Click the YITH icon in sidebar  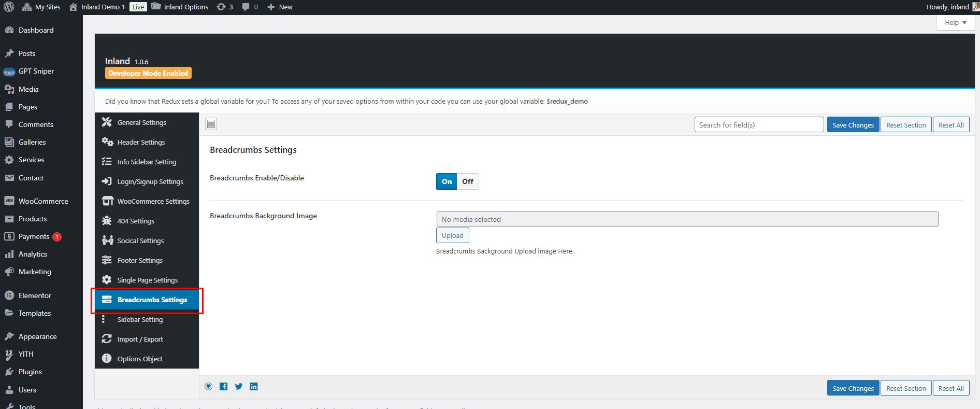pyautogui.click(x=9, y=354)
